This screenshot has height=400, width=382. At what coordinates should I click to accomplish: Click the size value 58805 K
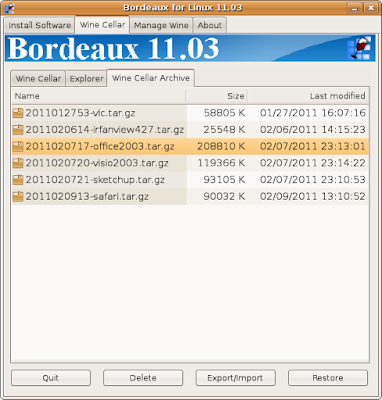pos(224,113)
